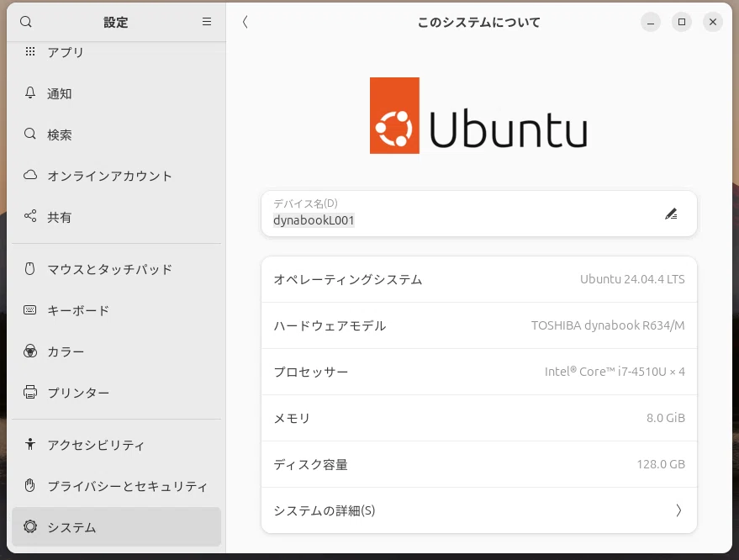Select システム in the sidebar

(x=116, y=526)
